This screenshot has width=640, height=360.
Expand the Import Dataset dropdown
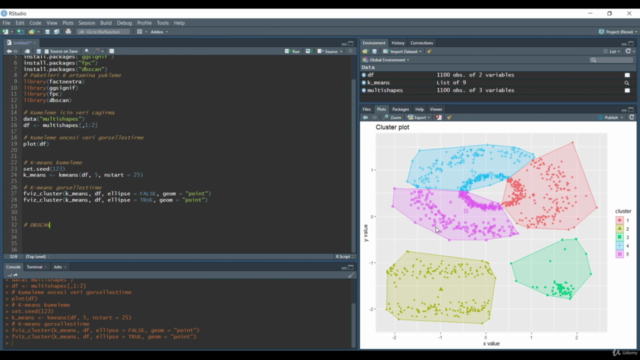tap(402, 51)
